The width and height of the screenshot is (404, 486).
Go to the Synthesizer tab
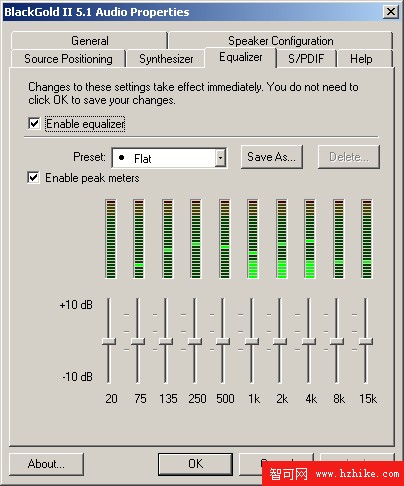(x=166, y=59)
